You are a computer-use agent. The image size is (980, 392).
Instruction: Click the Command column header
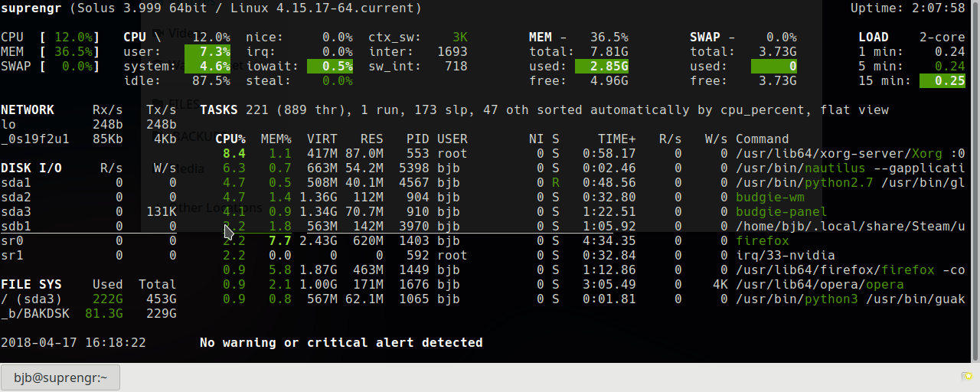pos(763,139)
